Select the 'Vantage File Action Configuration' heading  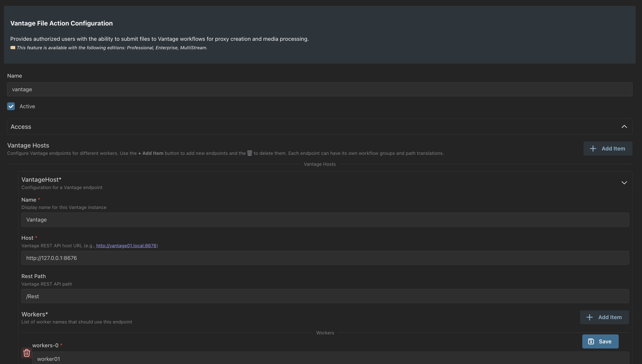pos(61,23)
